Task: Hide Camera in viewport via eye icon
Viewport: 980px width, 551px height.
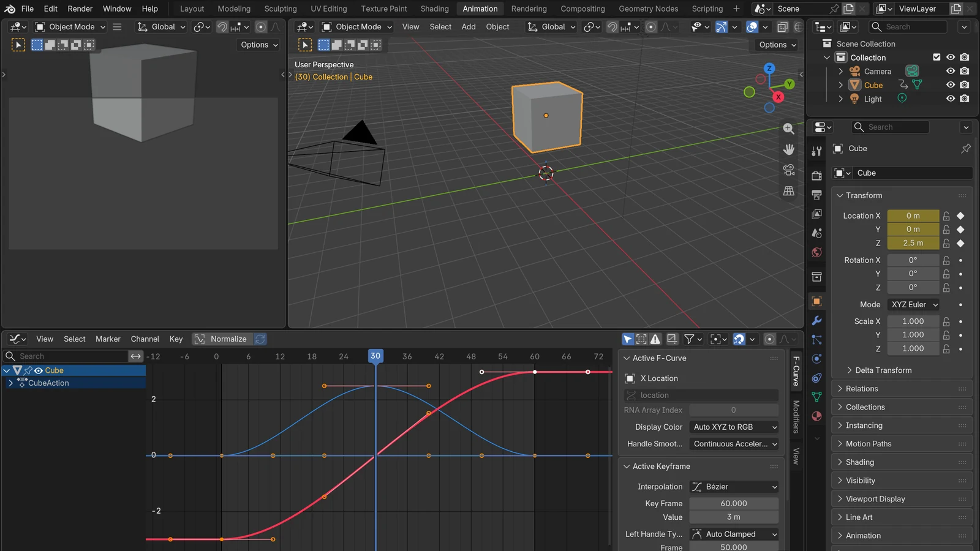Action: point(951,71)
